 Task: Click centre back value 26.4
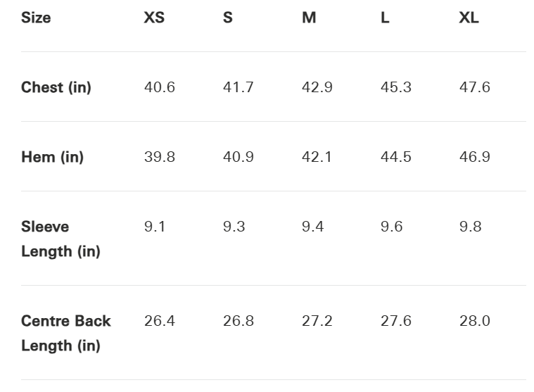coord(160,321)
